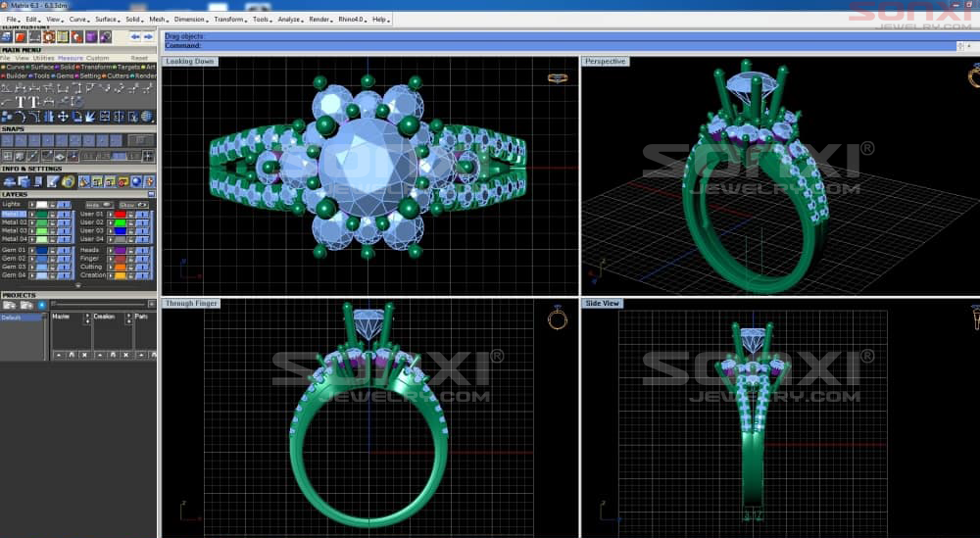Click the back arrow in history bar
Viewport: 980px width, 538px height.
pos(135,37)
